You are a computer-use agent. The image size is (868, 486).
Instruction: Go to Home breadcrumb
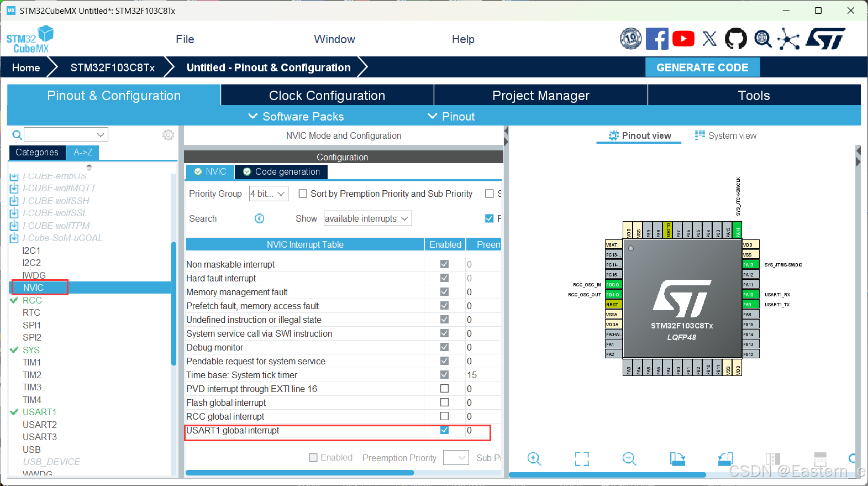(x=26, y=67)
